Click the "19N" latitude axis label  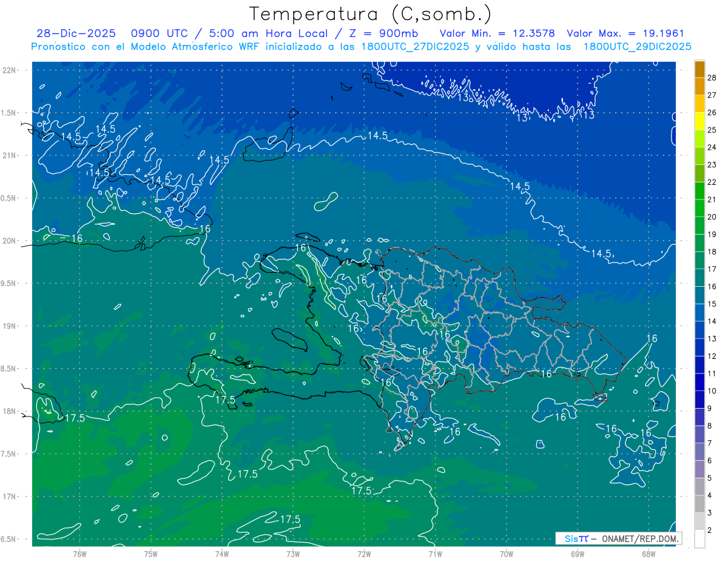[10, 326]
